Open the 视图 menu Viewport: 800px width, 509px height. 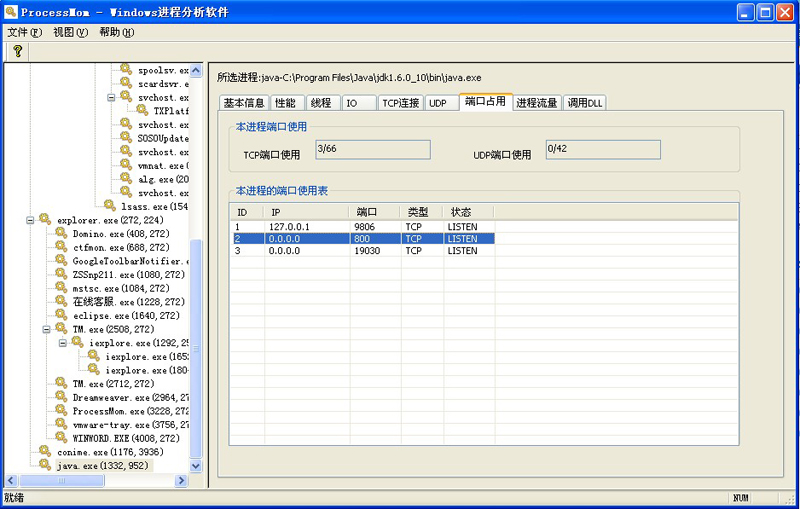coord(70,32)
